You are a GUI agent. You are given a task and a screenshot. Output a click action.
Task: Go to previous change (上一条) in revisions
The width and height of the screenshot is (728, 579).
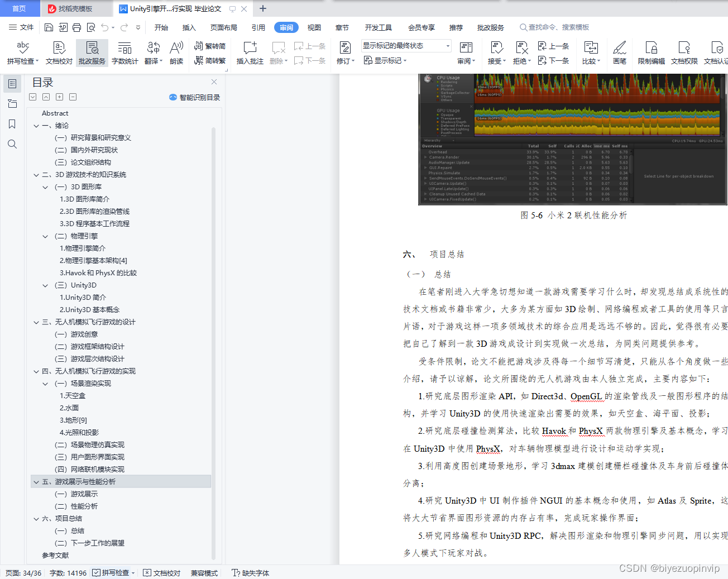point(553,46)
